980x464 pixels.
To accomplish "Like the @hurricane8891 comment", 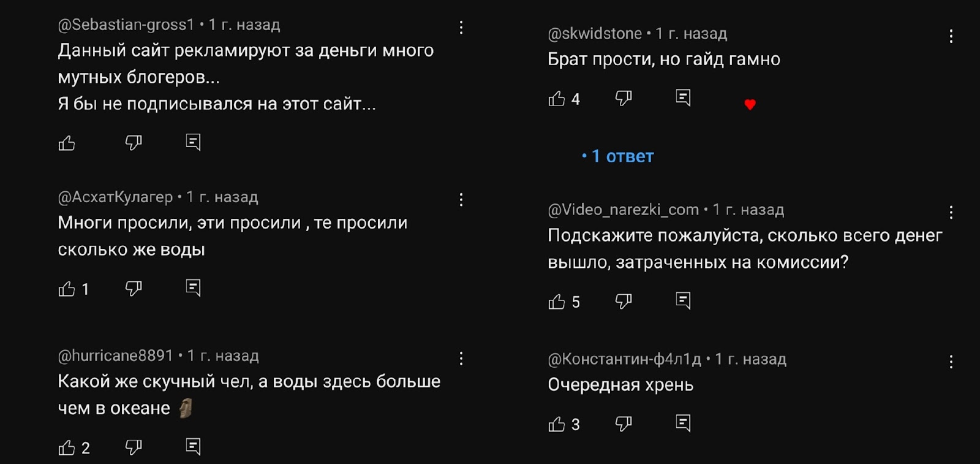I will [67, 448].
